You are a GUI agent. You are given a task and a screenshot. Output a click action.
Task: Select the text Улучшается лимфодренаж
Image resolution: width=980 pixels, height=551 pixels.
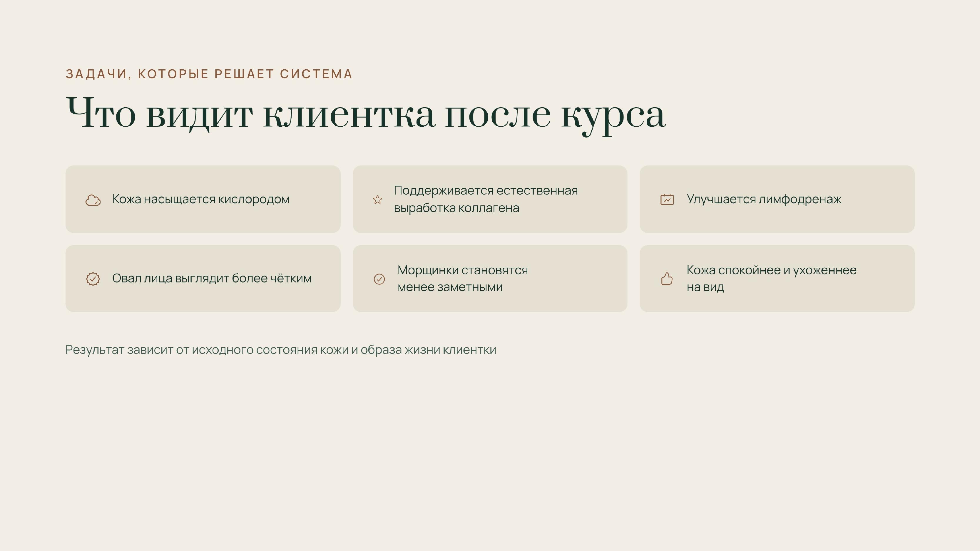coord(764,199)
